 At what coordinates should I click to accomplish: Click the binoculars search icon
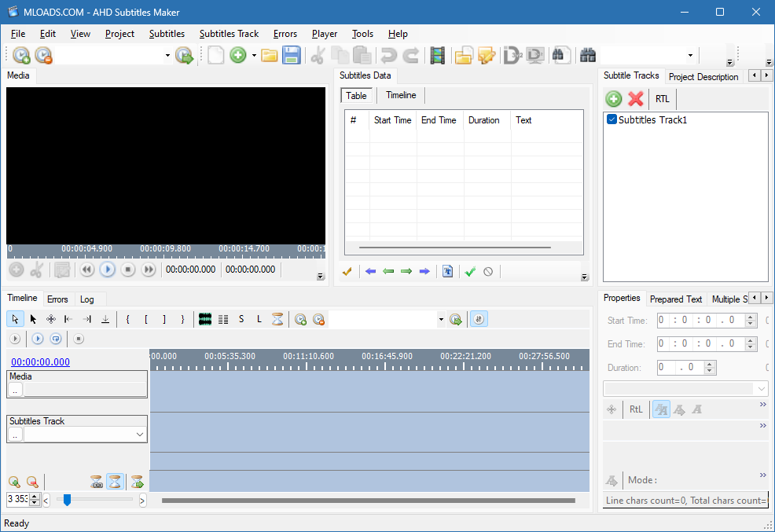pos(588,55)
